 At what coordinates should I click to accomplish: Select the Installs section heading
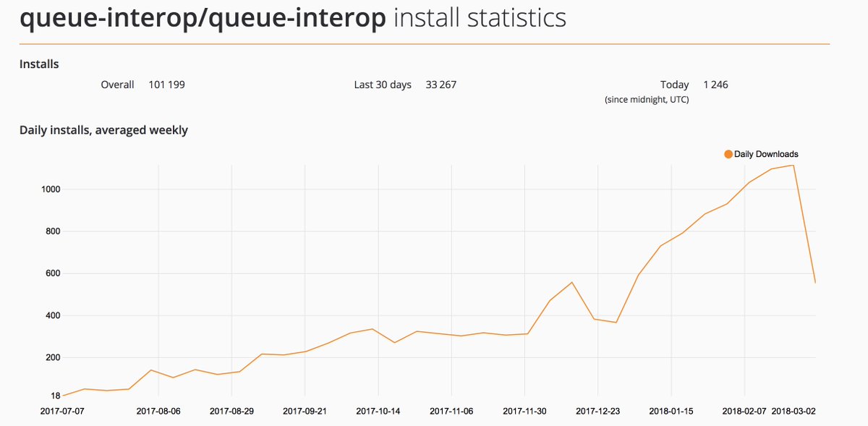point(39,64)
